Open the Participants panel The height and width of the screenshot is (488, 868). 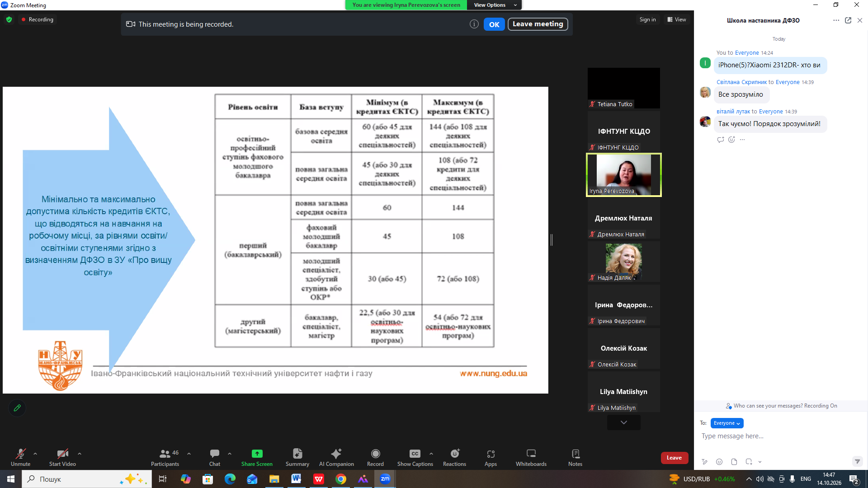(x=165, y=457)
